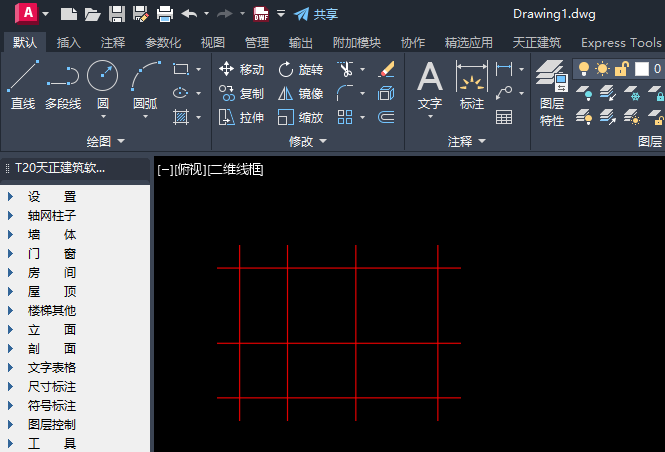This screenshot has height=452, width=665.
Task: Click the Explode box icon
Action: (386, 93)
